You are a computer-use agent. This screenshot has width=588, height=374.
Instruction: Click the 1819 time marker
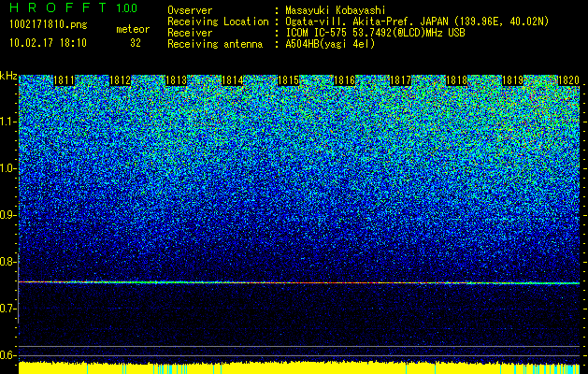point(513,80)
